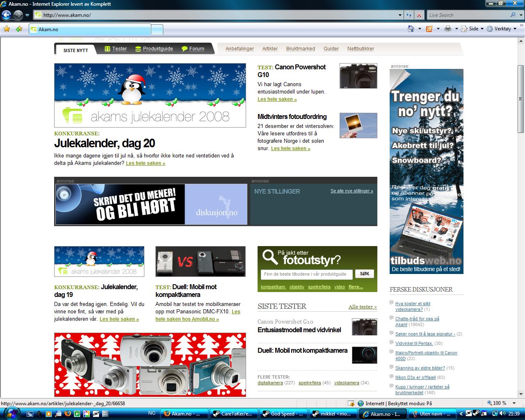This screenshot has height=420, width=525.
Task: Click 'Se alle nye stillinger' link
Action: pyautogui.click(x=352, y=191)
